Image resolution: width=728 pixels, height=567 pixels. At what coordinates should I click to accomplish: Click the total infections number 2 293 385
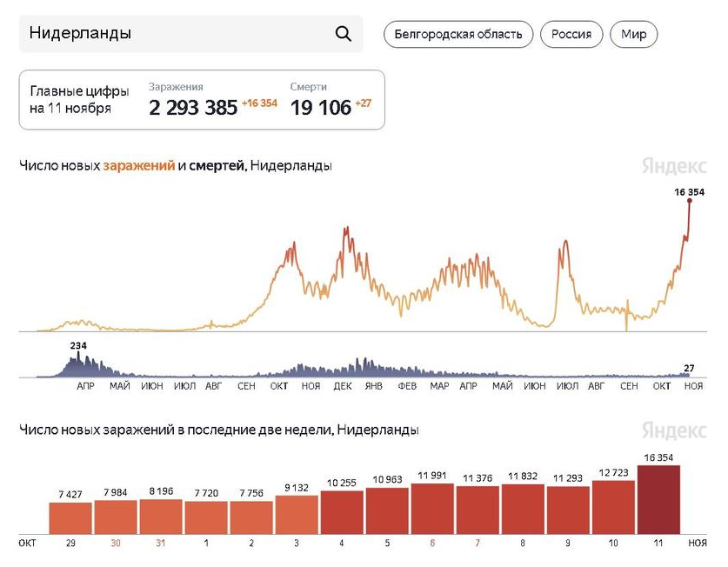pos(193,108)
